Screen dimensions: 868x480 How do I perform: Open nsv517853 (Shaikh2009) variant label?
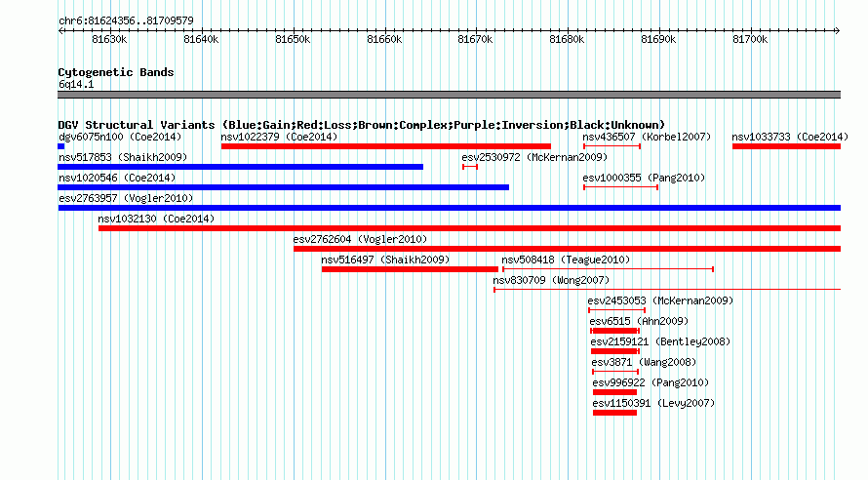(x=123, y=157)
